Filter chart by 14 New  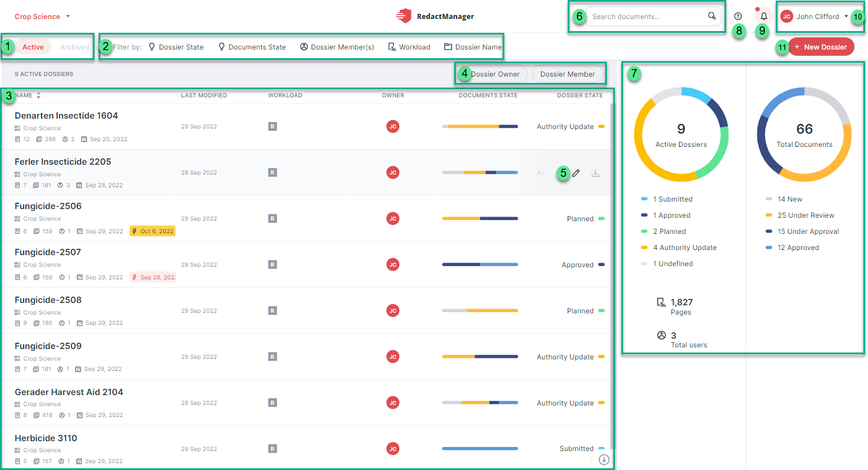coord(784,199)
